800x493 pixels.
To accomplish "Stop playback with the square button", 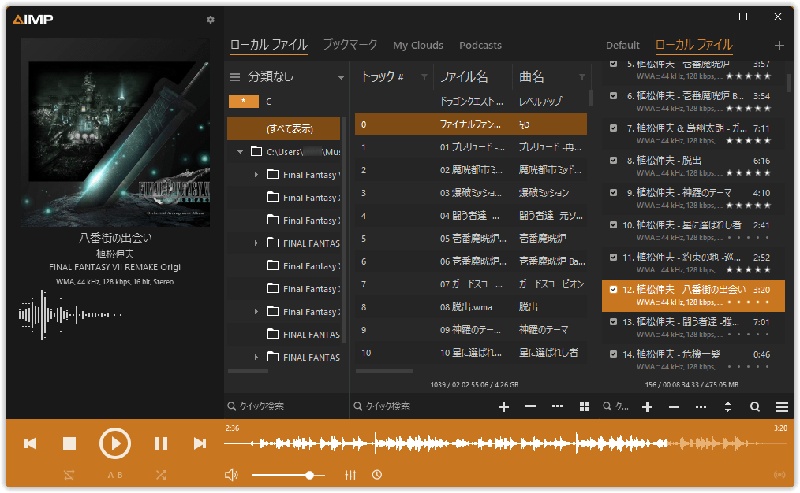I will (69, 443).
